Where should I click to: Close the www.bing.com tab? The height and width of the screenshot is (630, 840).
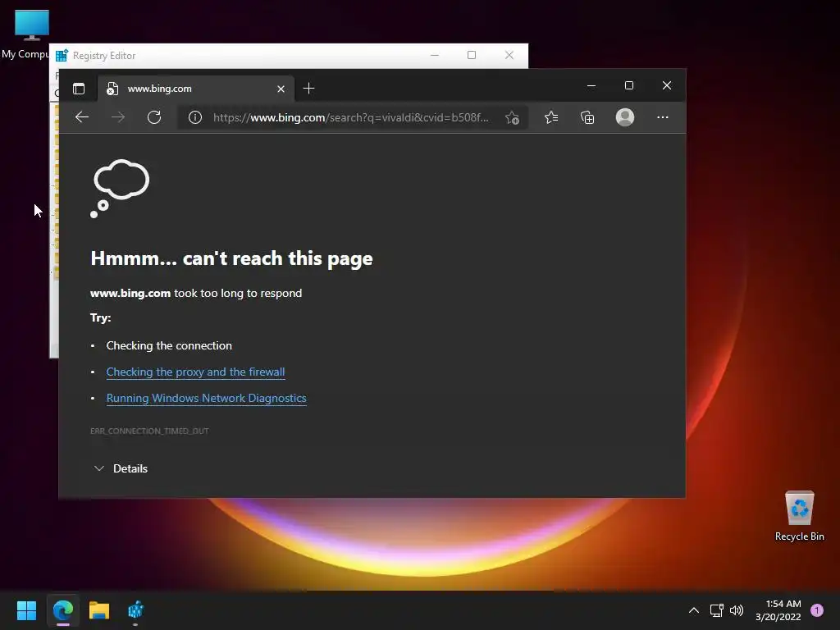pyautogui.click(x=281, y=89)
